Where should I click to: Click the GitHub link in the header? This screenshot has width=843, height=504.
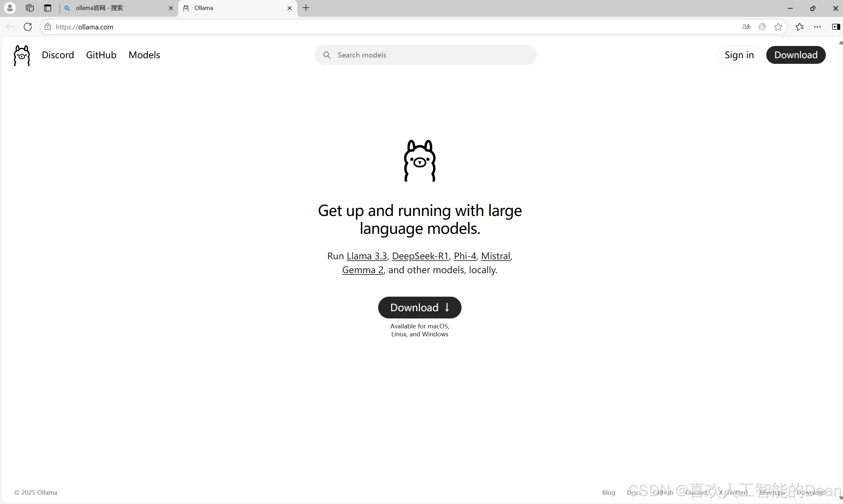(x=101, y=55)
